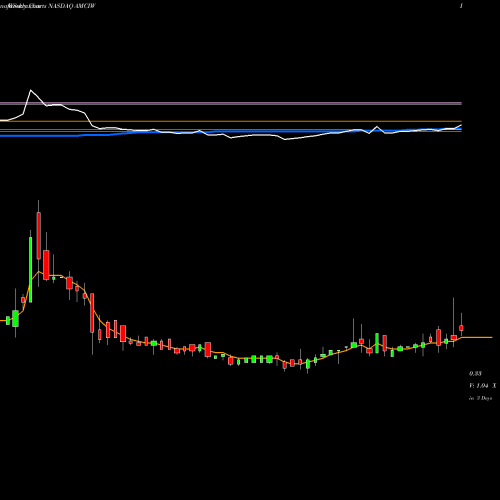Viewport: 500px width, 500px height.
Task: Click the orange horizontal line in the indicator panel
Action: pyautogui.click(x=231, y=121)
